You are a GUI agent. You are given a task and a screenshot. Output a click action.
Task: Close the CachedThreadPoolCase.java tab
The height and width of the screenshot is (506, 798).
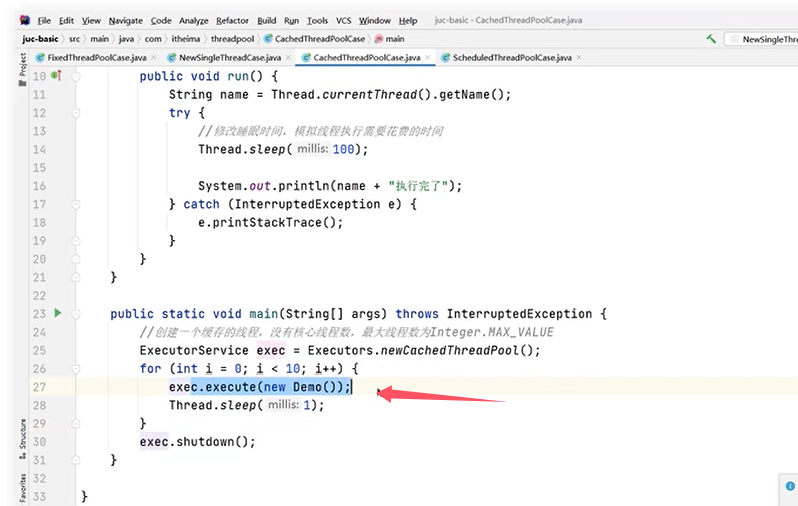click(428, 58)
